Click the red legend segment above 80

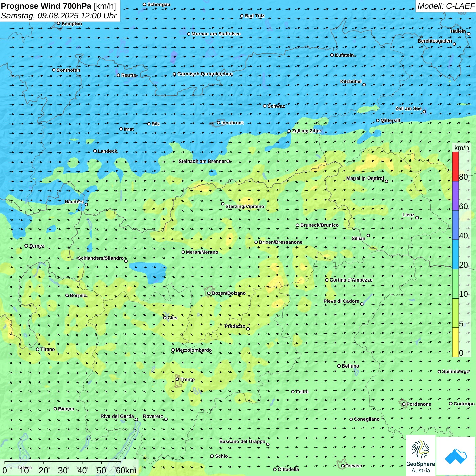click(455, 166)
